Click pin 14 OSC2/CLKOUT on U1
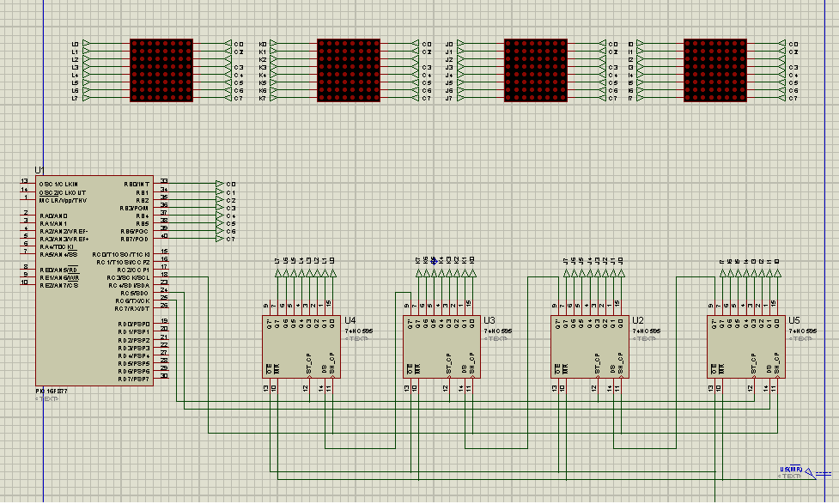Image resolution: width=839 pixels, height=504 pixels. click(x=27, y=191)
